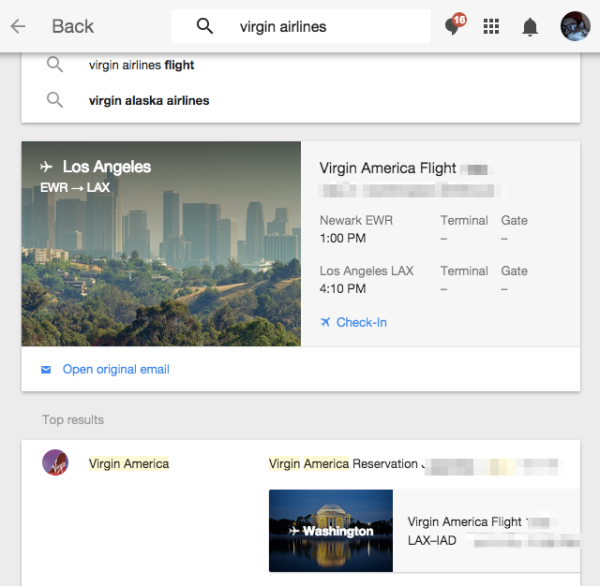The height and width of the screenshot is (586, 600).
Task: Click Newark EWR departure label
Action: 356,220
